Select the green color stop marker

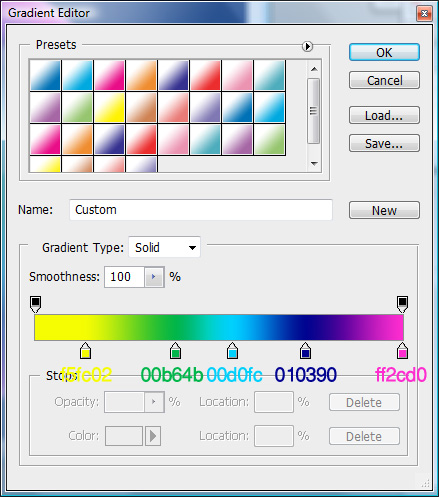click(x=175, y=351)
